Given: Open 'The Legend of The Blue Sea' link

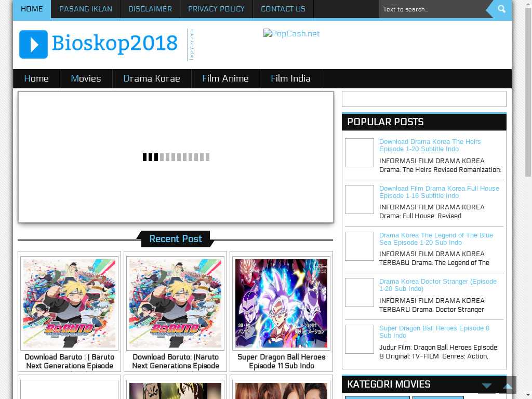Looking at the screenshot, I should click(x=436, y=239).
